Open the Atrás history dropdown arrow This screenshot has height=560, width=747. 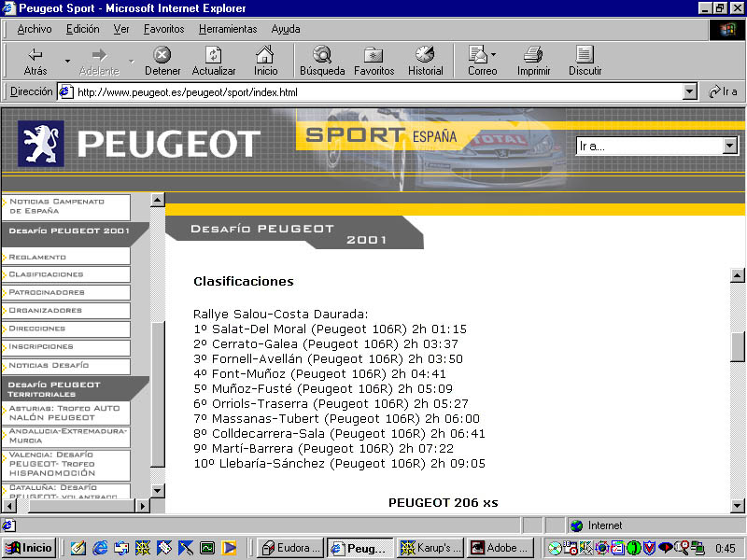(x=67, y=61)
